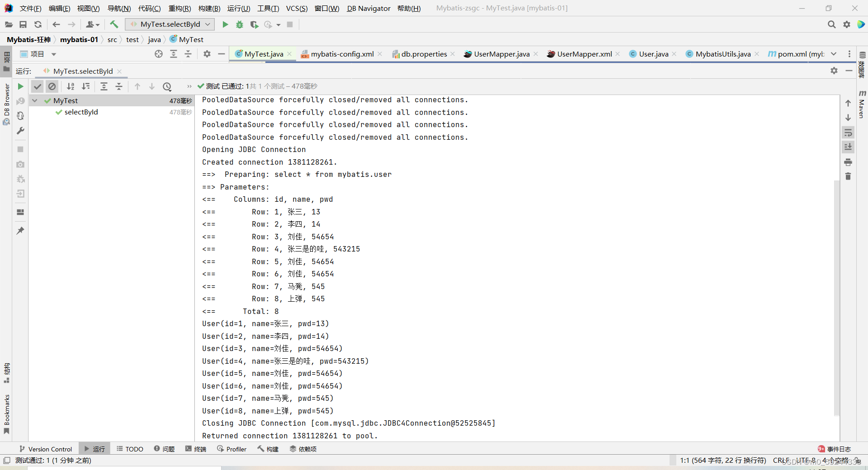Viewport: 868px width, 470px height.
Task: Open the DB Navigator menu
Action: coord(368,8)
